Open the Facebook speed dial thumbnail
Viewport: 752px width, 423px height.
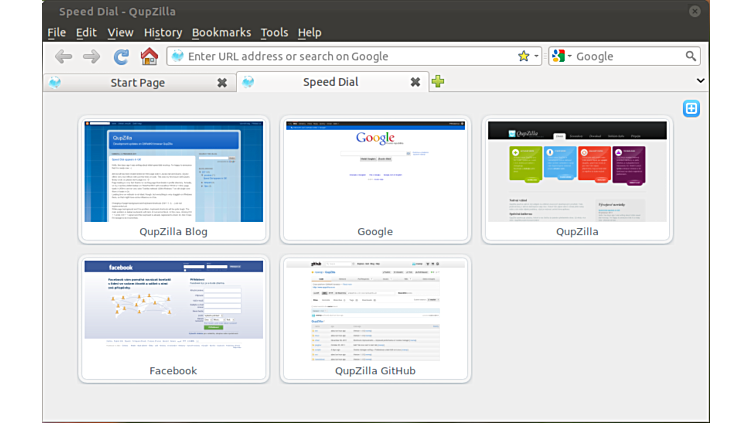(x=174, y=310)
